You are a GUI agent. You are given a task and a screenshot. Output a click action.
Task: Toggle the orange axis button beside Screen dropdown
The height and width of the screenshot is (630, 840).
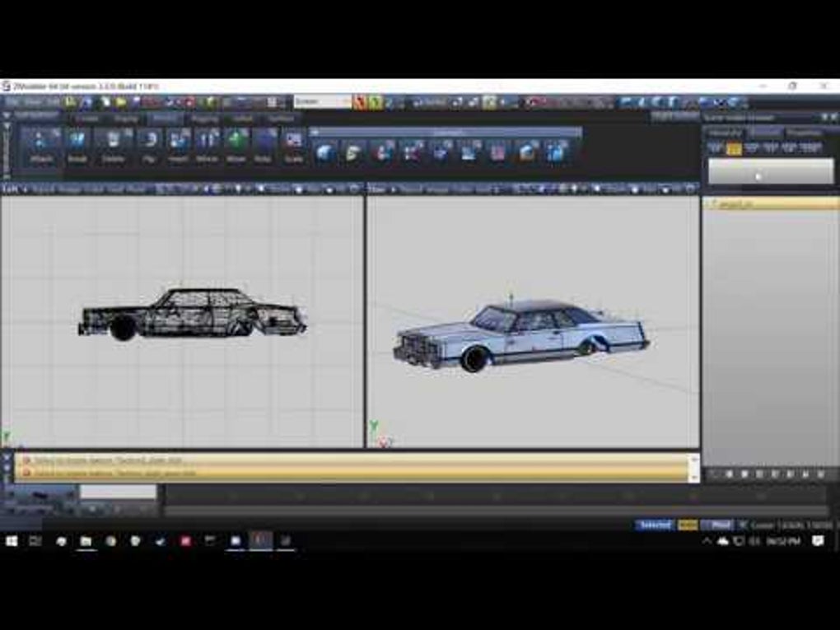click(359, 102)
